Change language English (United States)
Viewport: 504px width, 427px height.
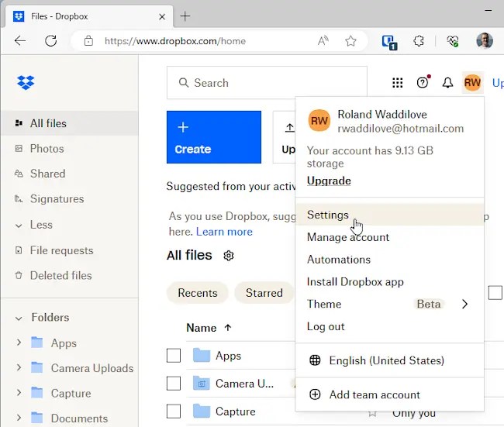pos(389,360)
